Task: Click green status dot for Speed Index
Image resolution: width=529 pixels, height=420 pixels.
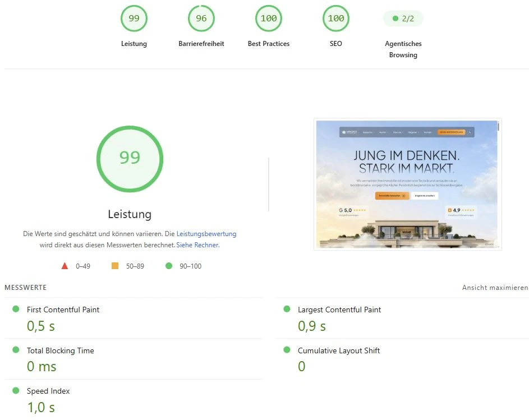Action: 16,390
